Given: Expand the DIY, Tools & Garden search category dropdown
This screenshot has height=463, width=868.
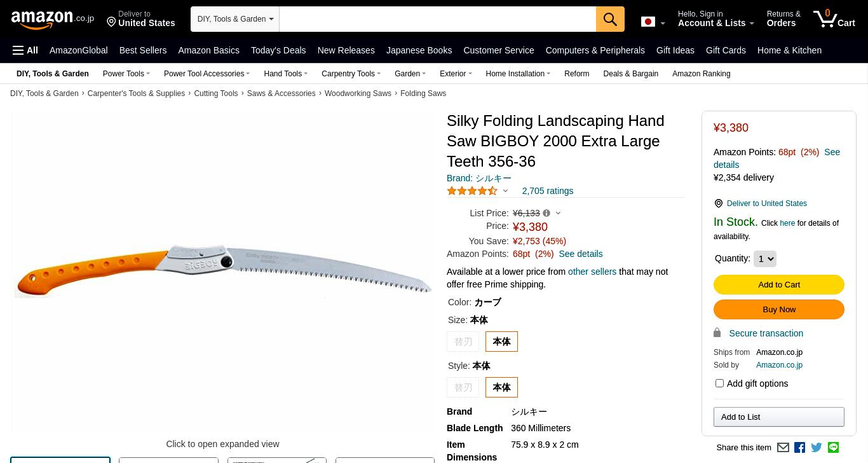Looking at the screenshot, I should [235, 19].
